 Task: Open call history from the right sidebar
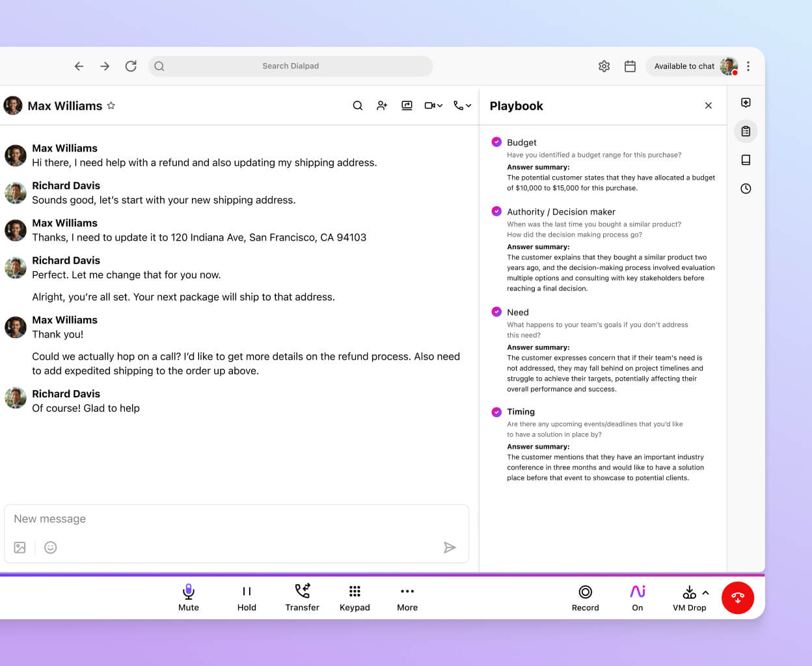pos(746,189)
